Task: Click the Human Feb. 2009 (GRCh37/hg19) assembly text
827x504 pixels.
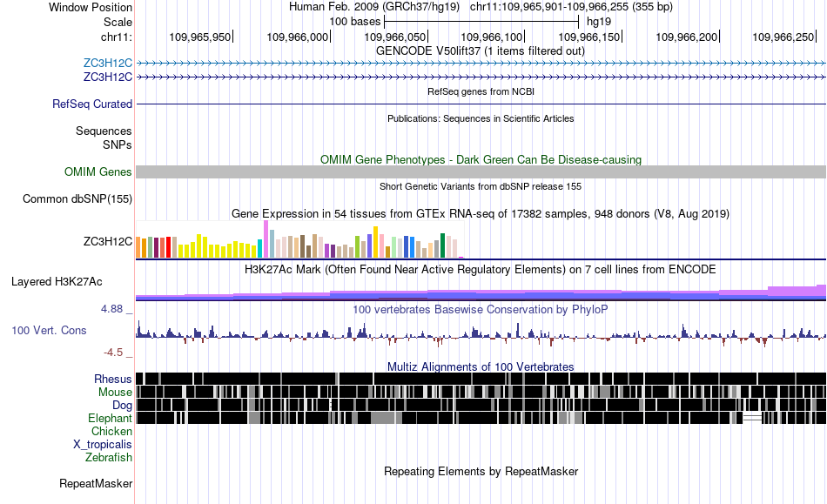Action: pyautogui.click(x=374, y=7)
